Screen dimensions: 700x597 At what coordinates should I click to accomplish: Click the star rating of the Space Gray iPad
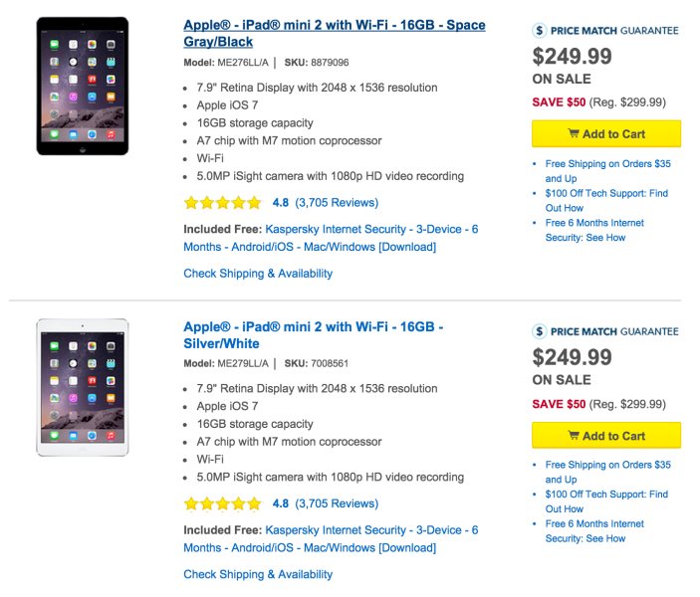coord(222,203)
